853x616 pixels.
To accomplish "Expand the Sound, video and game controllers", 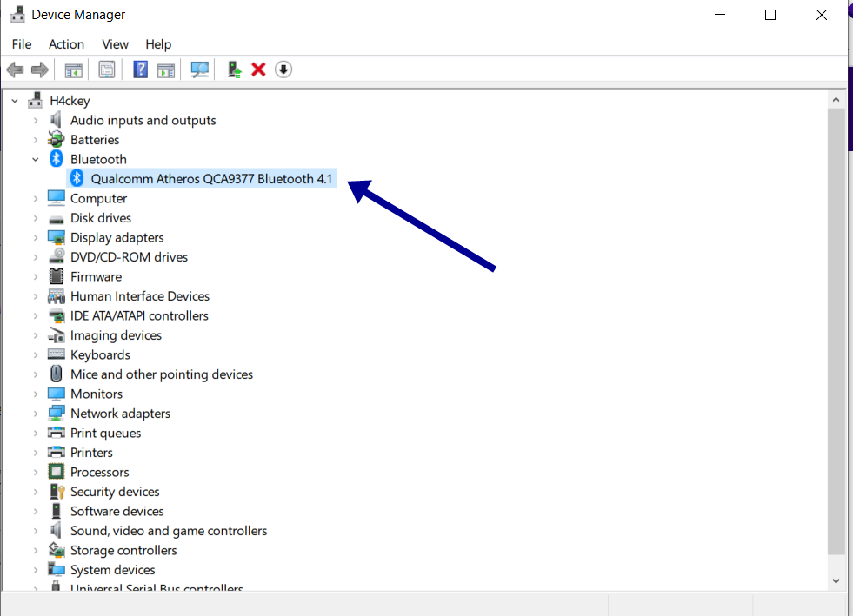I will tap(36, 530).
